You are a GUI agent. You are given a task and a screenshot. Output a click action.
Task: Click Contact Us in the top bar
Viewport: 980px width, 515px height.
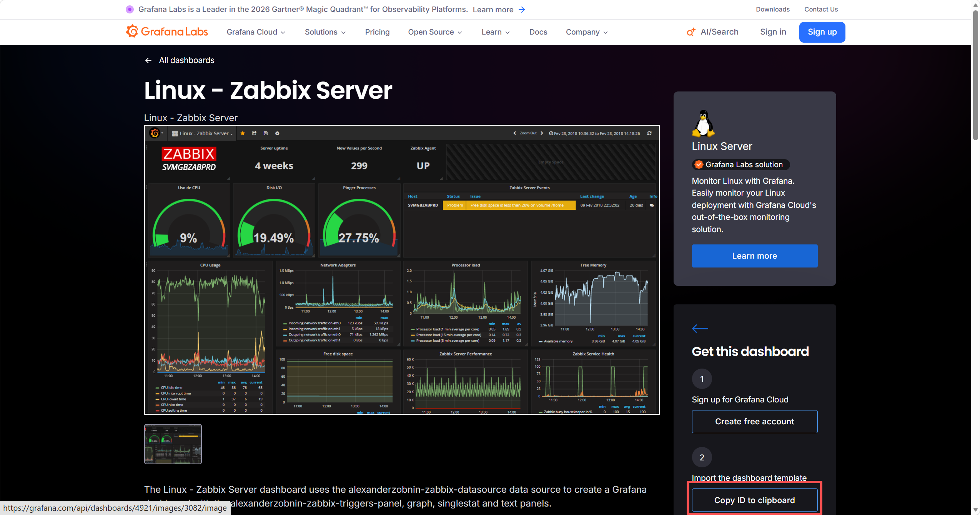tap(821, 9)
